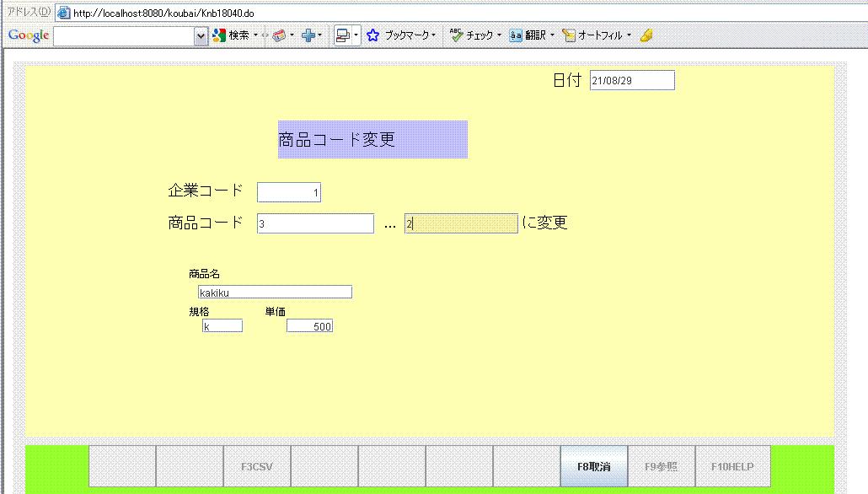The height and width of the screenshot is (494, 868).
Task: Click the ABC チェック spellcheck icon
Action: click(x=456, y=35)
